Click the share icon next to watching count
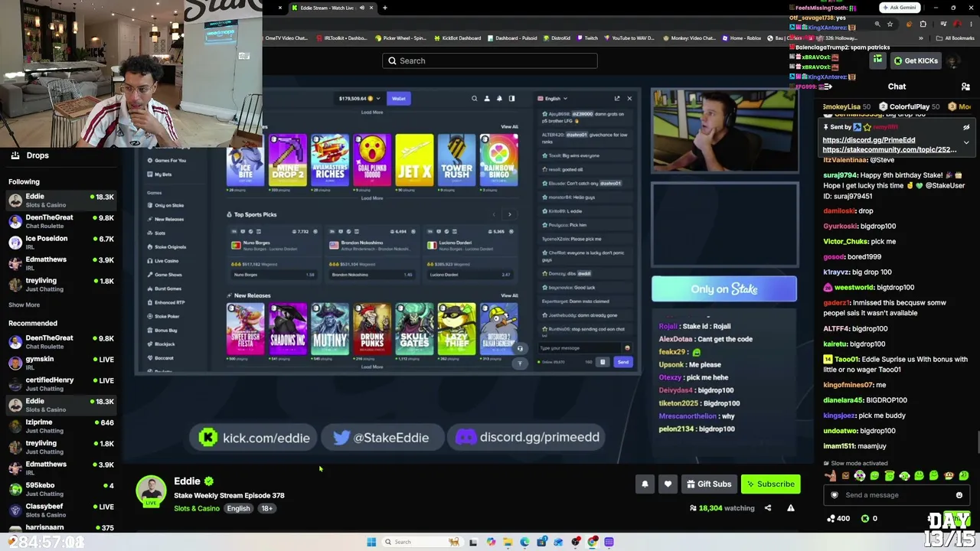This screenshot has width=980, height=551. (768, 507)
